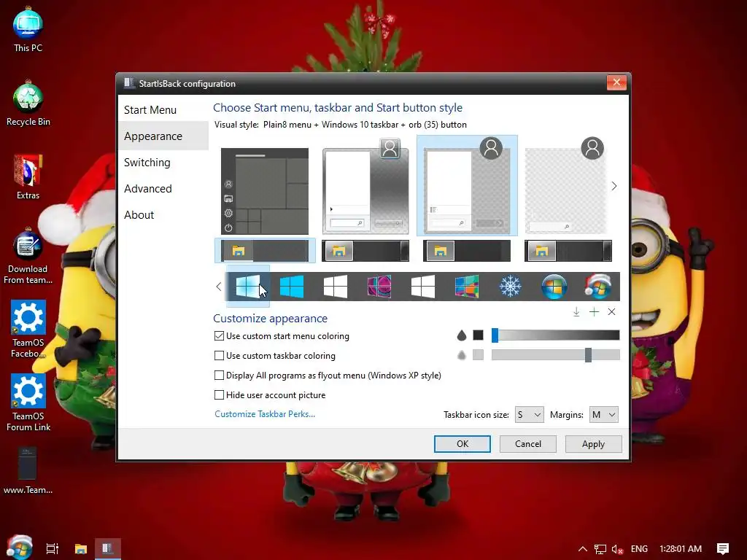Select the purple-pink framed Windows logo button
This screenshot has width=747, height=560.
[x=379, y=287]
